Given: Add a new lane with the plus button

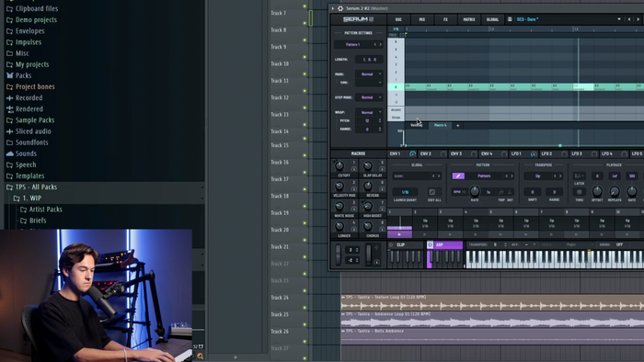Looking at the screenshot, I should [x=458, y=126].
